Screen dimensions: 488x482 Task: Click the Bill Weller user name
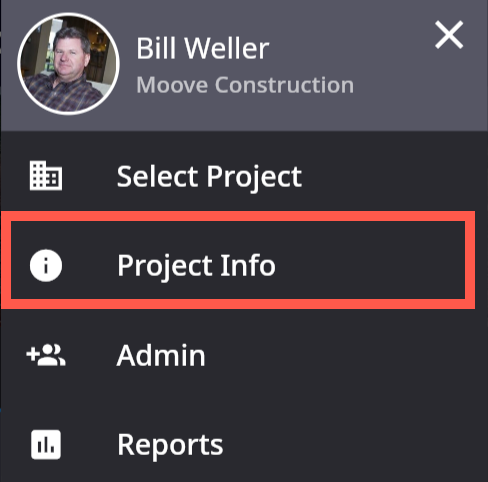203,49
